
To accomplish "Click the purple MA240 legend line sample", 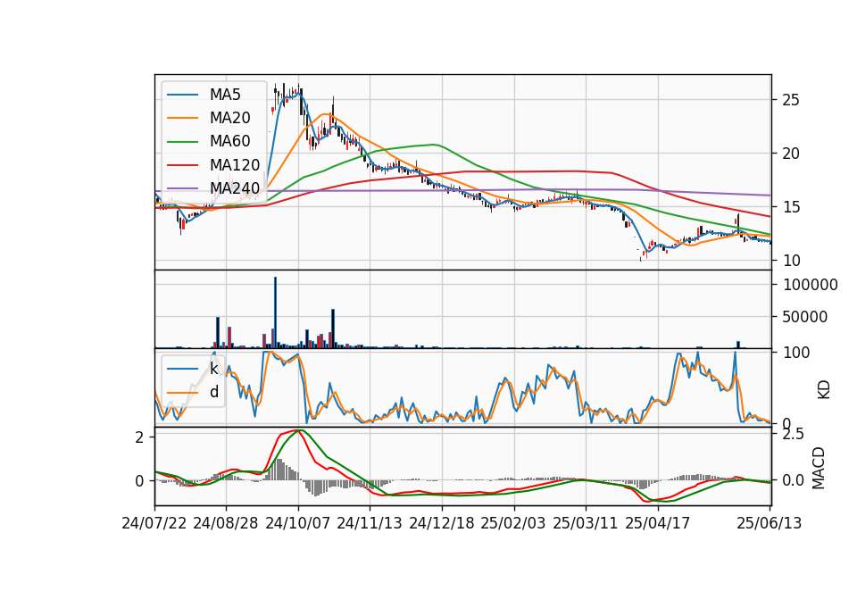I will click(x=182, y=188).
